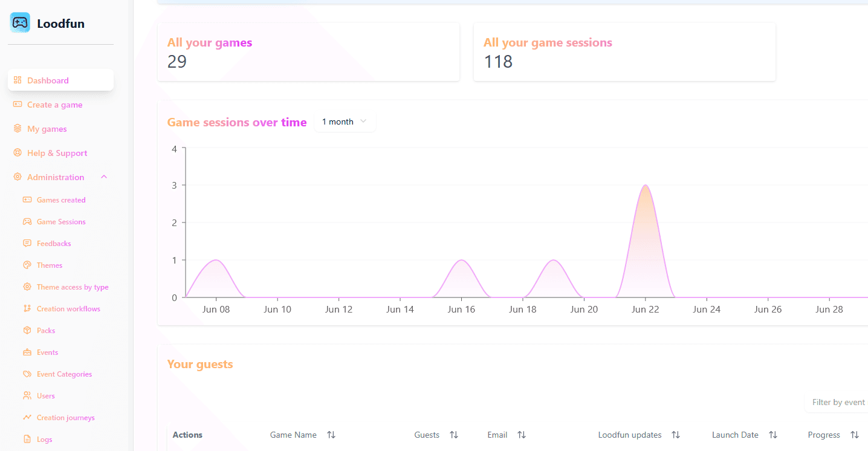Click the Loodfun gamepad logo icon
868x451 pixels.
[20, 23]
